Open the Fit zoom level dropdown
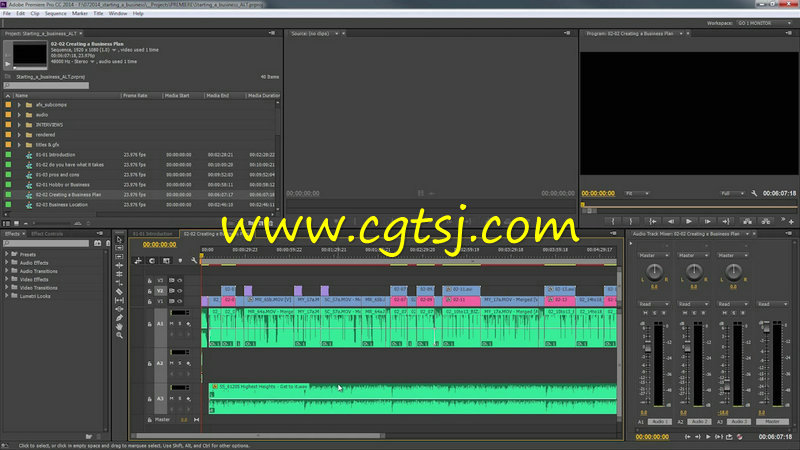800x450 pixels. tap(637, 193)
